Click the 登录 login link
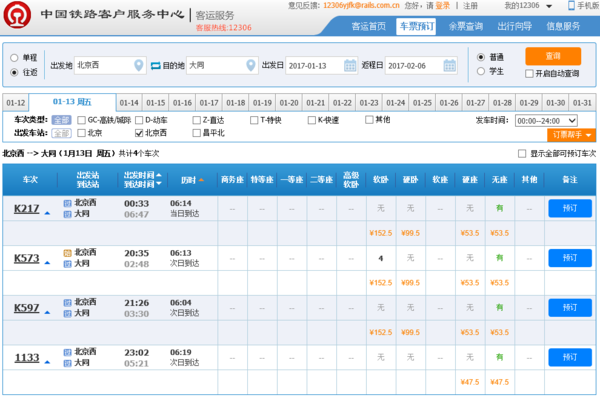The height and width of the screenshot is (398, 600). point(443,6)
